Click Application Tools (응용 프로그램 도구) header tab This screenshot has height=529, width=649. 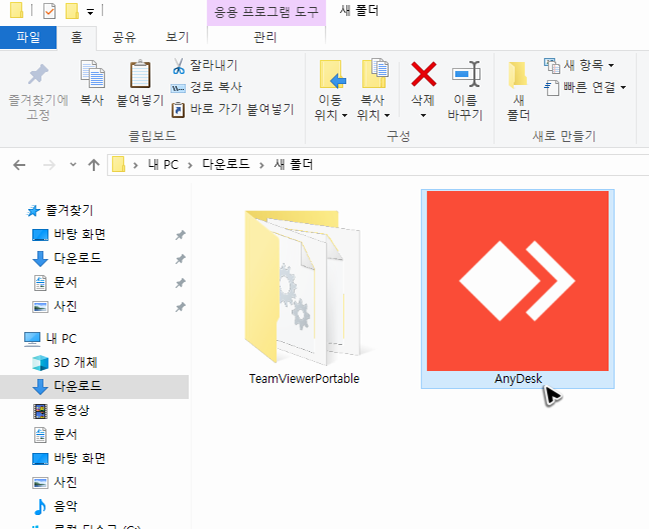pos(266,12)
